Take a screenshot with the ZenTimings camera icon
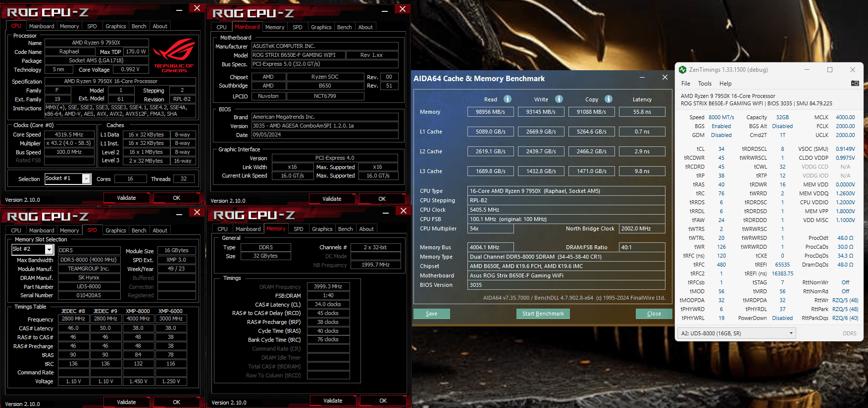The image size is (868, 408). tap(855, 83)
